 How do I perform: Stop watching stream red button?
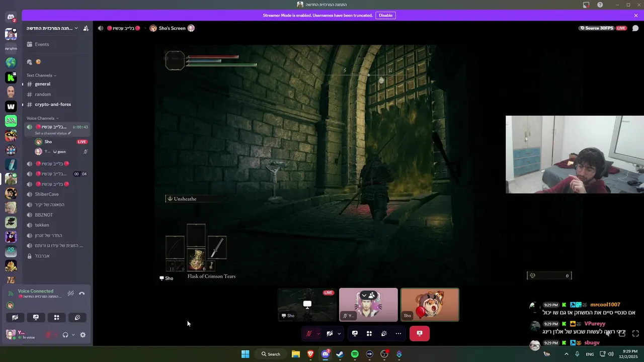point(420,333)
